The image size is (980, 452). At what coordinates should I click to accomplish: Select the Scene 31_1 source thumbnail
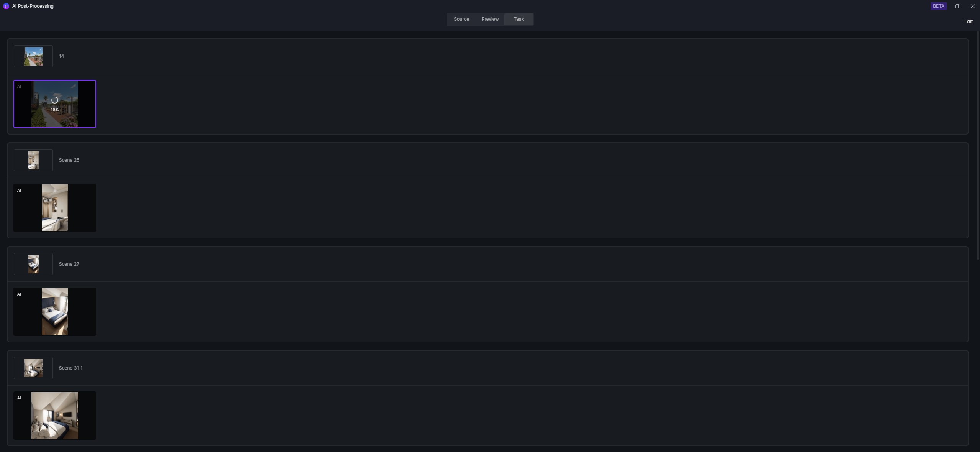point(33,368)
